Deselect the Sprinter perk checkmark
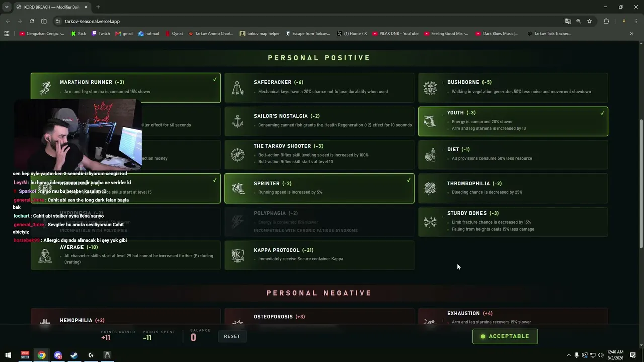 (409, 180)
